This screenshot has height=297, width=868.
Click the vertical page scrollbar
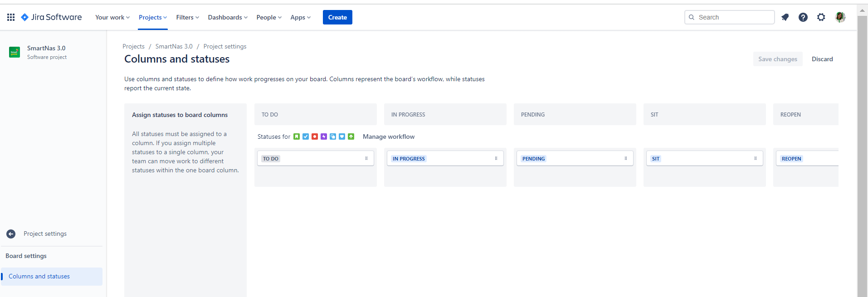point(862,157)
